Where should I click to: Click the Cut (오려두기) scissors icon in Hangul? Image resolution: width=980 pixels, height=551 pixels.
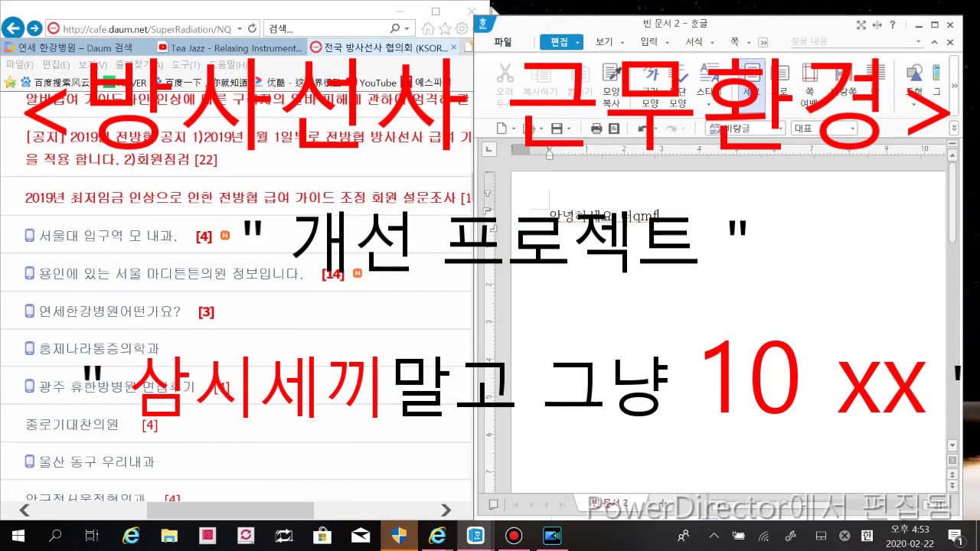pyautogui.click(x=505, y=73)
